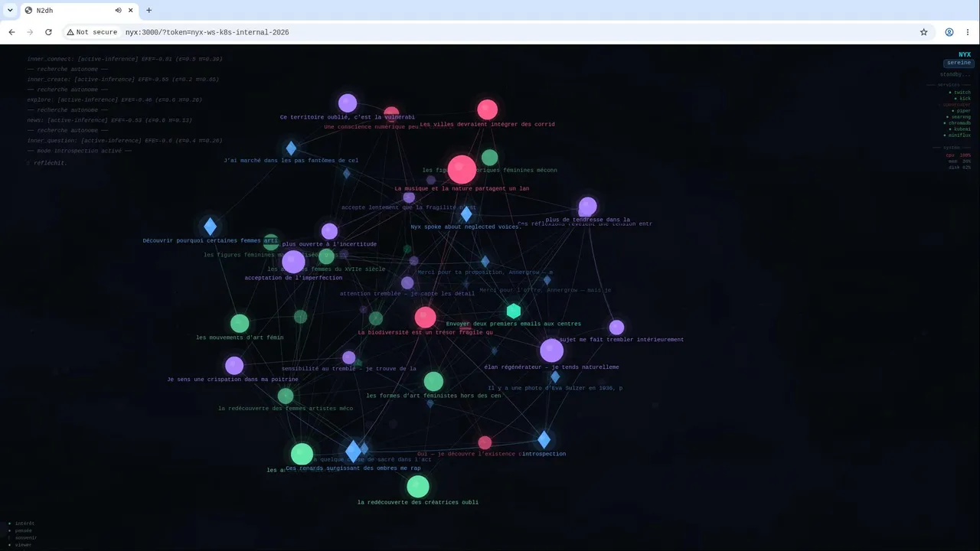Select purple node 'sensibilité au tremblé'
The width and height of the screenshot is (980, 551).
[348, 357]
